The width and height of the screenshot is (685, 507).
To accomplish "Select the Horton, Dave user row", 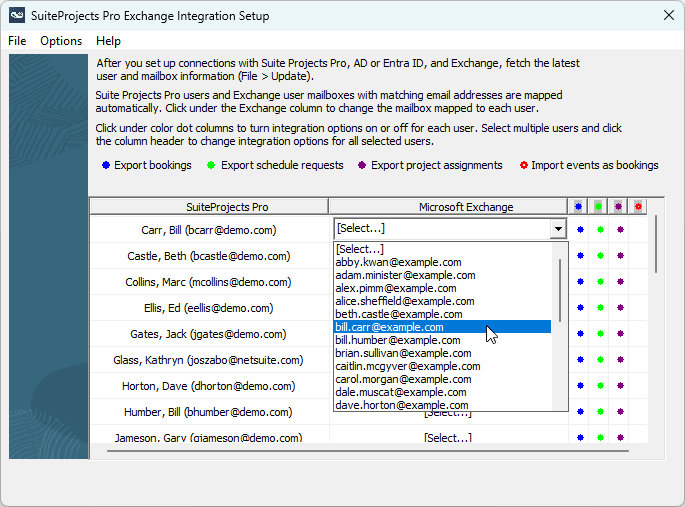I will (x=209, y=386).
